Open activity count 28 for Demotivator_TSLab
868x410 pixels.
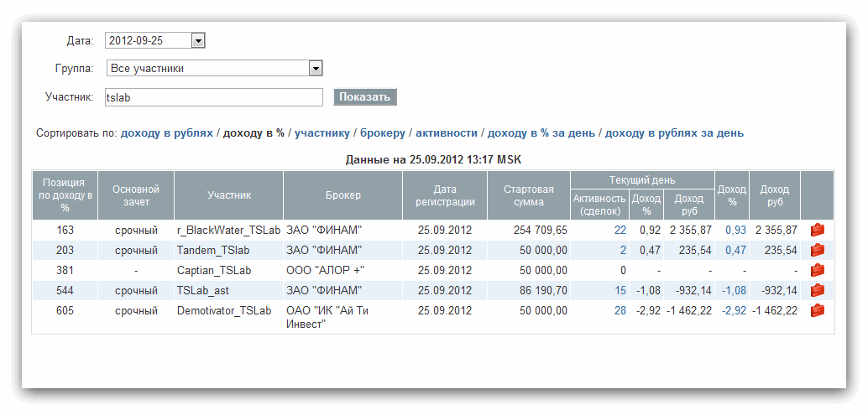(620, 310)
